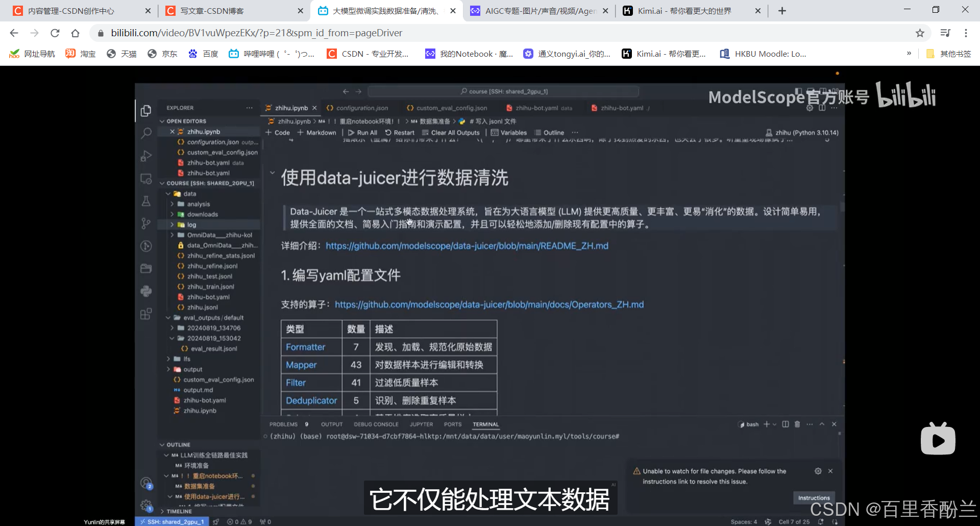Open the Search icon in activity bar
The image size is (980, 526).
pos(146,133)
